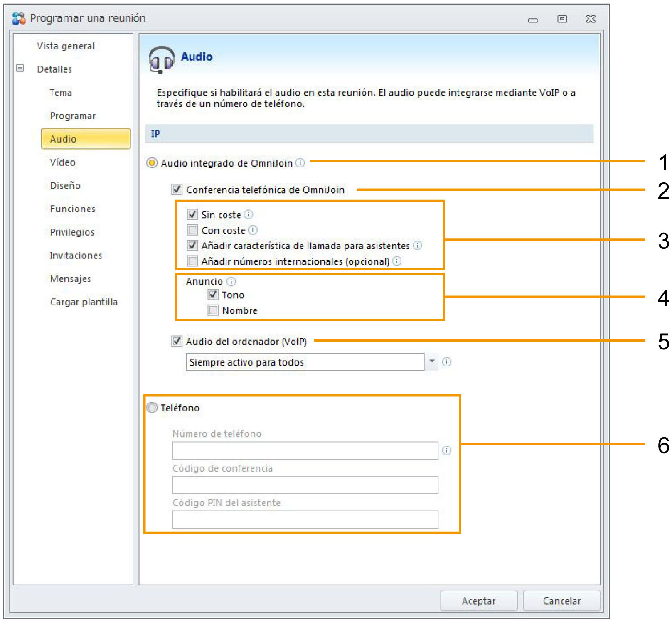Click the Código de conferencia input field
This screenshot has width=672, height=622.
[305, 485]
